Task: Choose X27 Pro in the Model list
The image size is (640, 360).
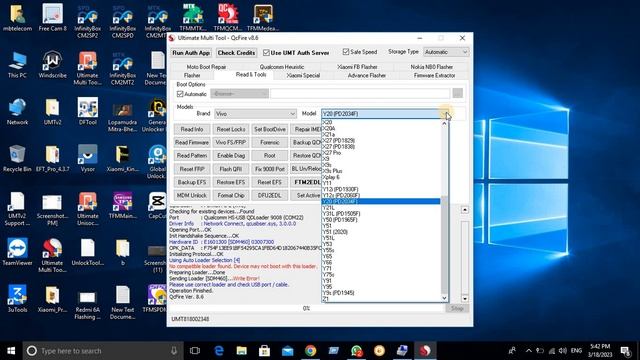Action: [x=381, y=153]
